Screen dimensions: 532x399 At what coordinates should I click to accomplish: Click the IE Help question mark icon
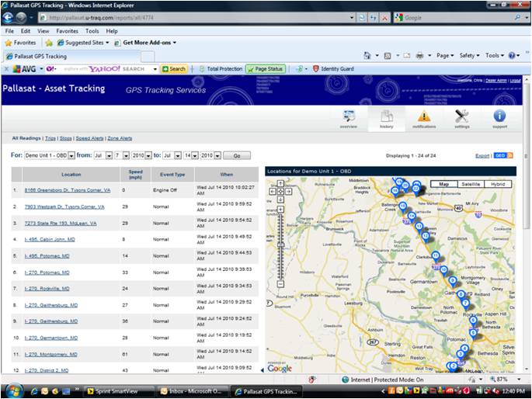coord(512,55)
